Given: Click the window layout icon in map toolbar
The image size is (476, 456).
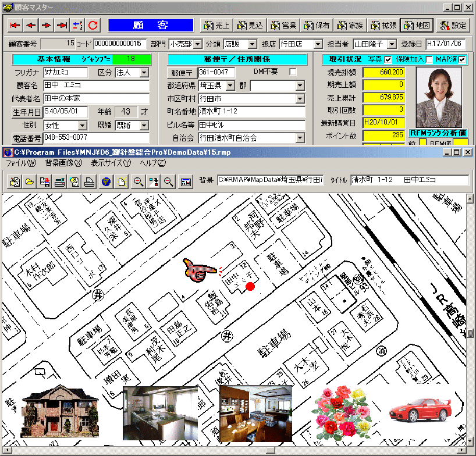Looking at the screenshot, I should (x=186, y=181).
